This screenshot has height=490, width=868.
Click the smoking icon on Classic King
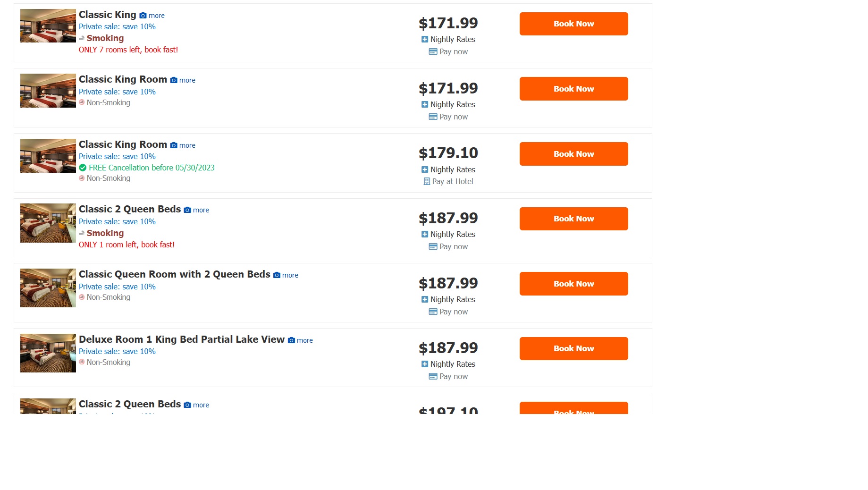[x=82, y=38]
